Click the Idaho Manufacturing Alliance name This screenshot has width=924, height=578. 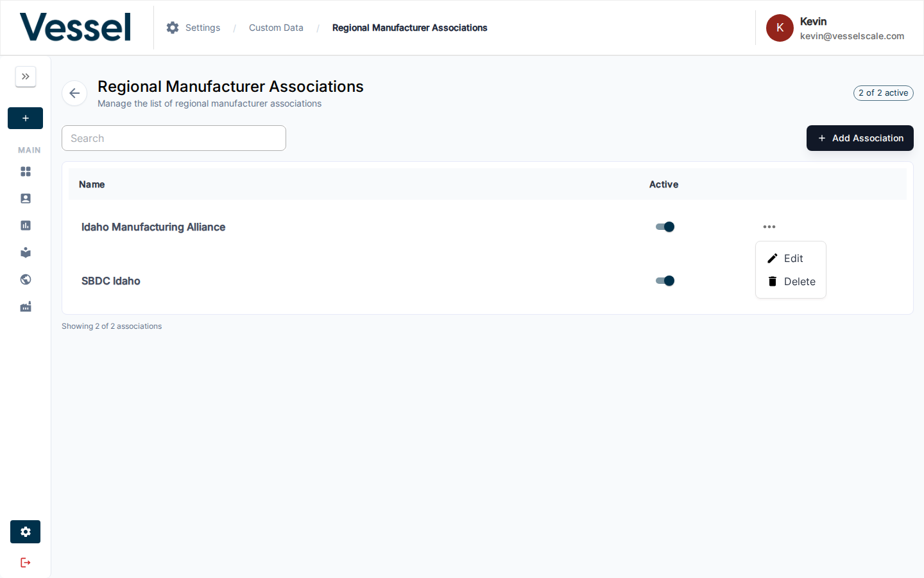click(x=153, y=227)
